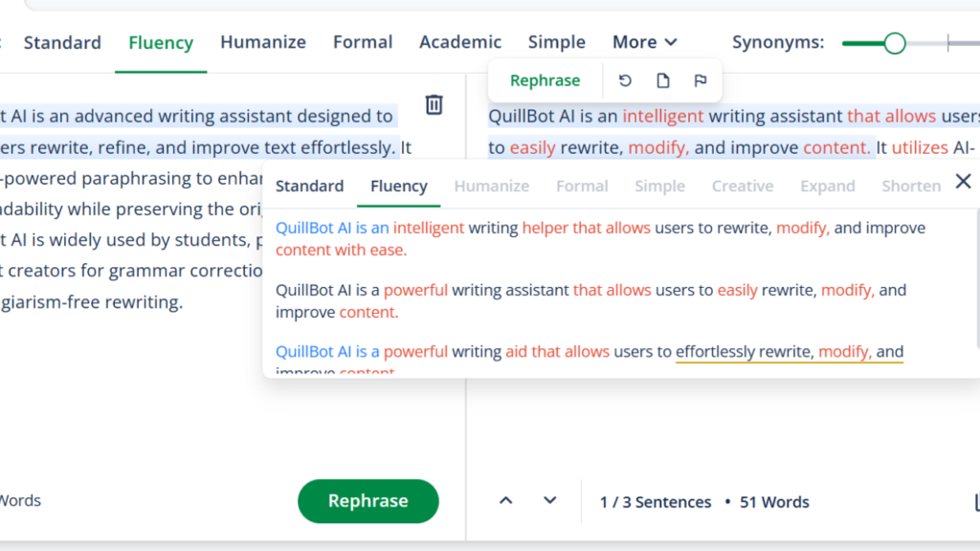Navigate to the previous sentence with the up arrow
980x551 pixels.
tap(505, 500)
